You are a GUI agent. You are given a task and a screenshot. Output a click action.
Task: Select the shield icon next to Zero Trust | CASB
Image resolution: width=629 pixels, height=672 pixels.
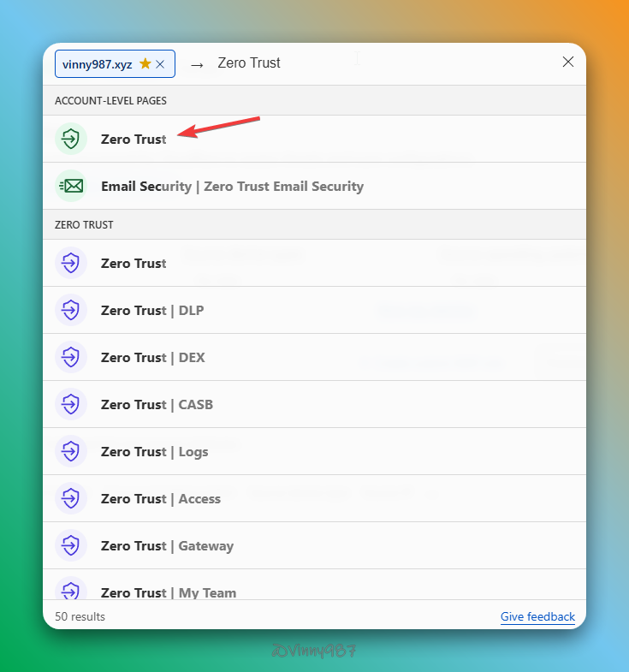(x=71, y=404)
